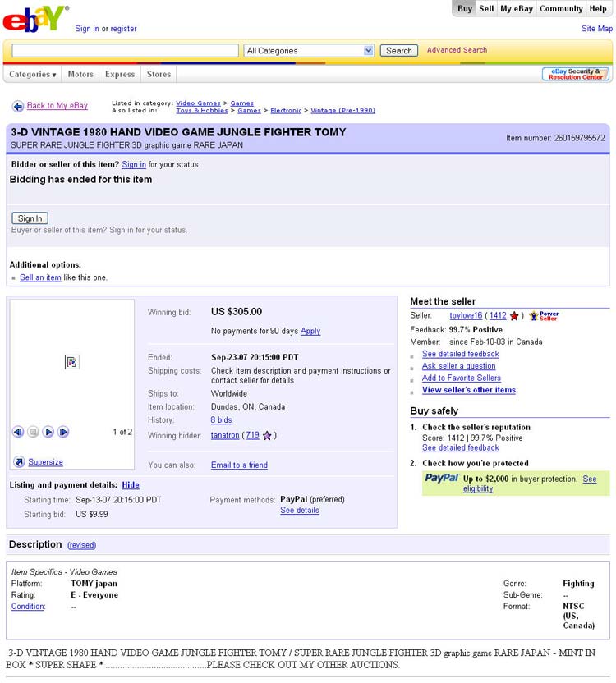
Task: Open the revised description link
Action: coord(81,545)
